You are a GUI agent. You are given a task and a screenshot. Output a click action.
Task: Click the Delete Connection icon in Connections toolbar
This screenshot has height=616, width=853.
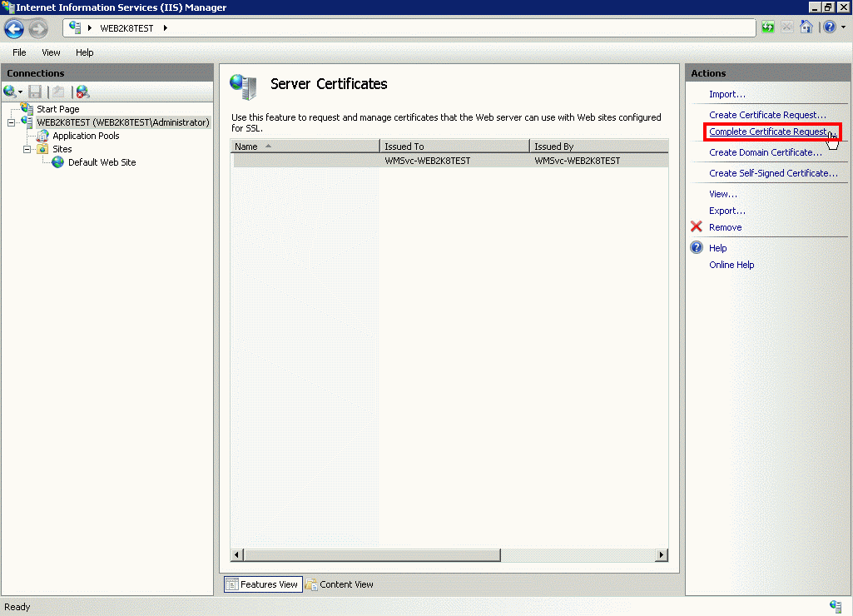tap(82, 92)
